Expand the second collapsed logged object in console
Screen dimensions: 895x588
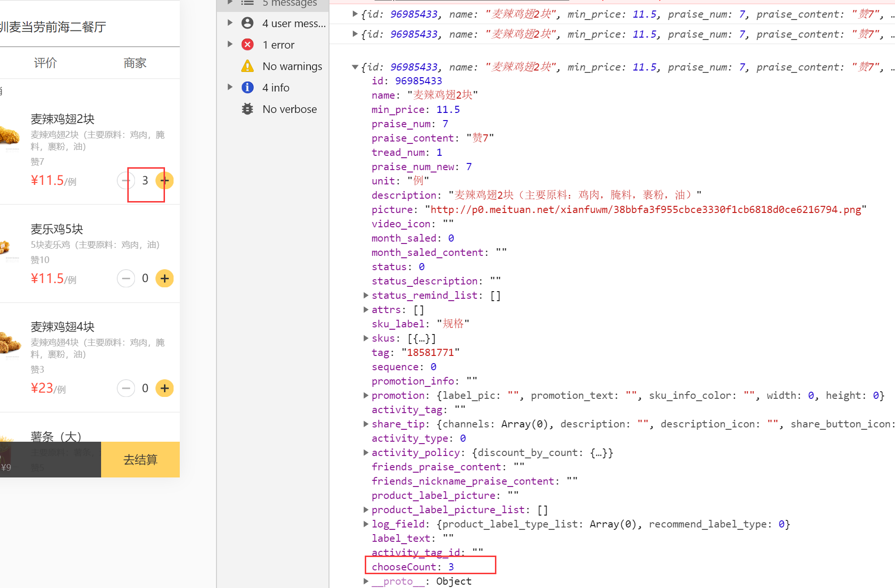coord(355,34)
